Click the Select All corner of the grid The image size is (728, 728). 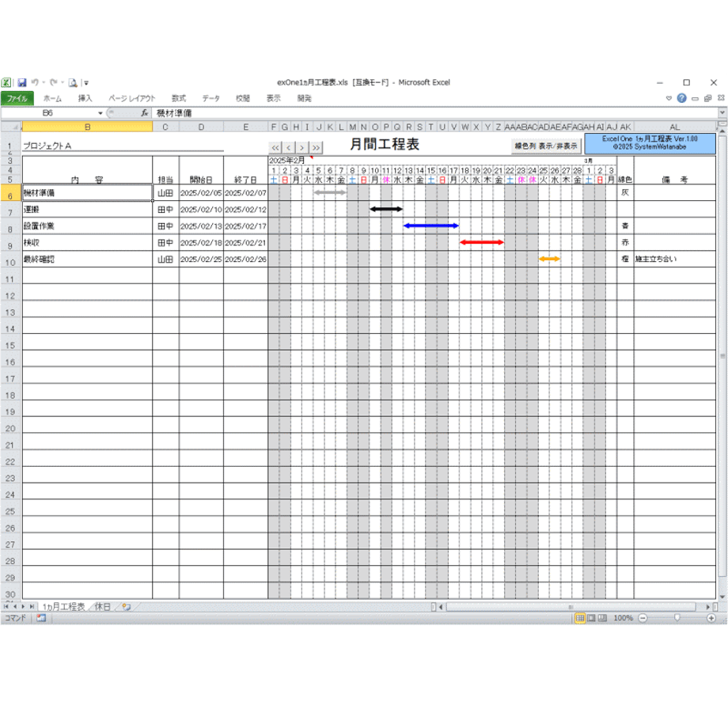click(11, 127)
